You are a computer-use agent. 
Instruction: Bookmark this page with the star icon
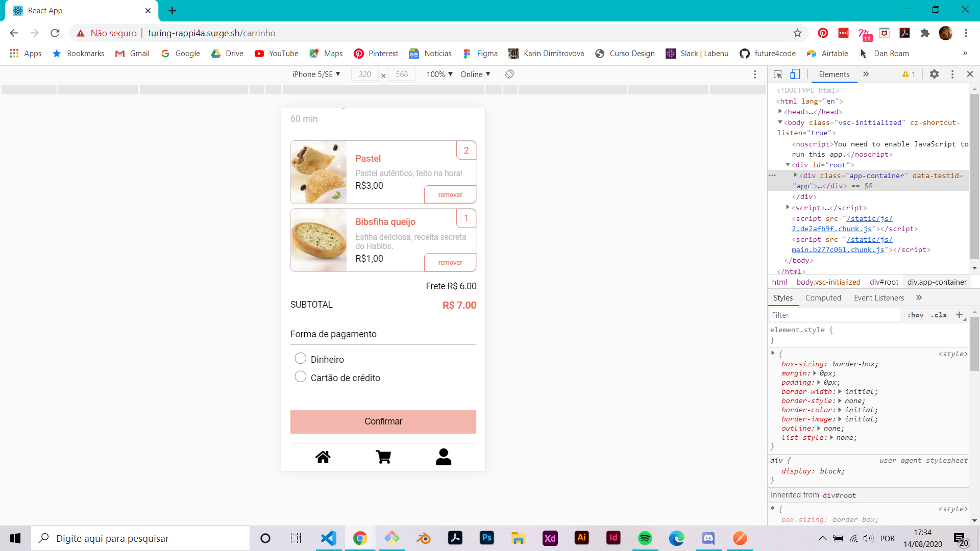[x=797, y=33]
